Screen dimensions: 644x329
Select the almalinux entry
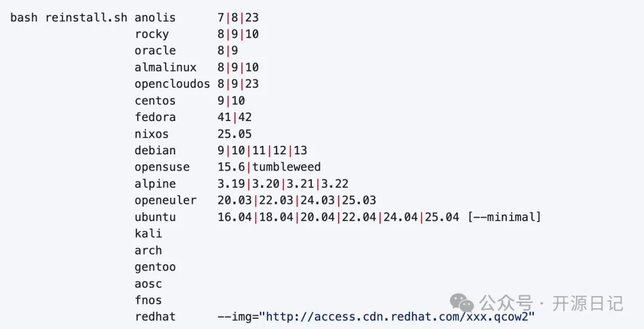point(165,67)
